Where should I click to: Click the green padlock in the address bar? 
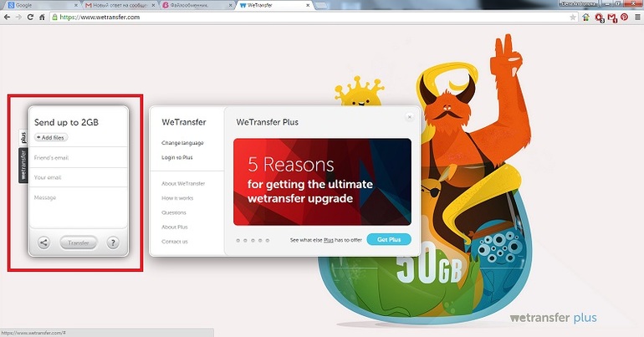pyautogui.click(x=54, y=18)
